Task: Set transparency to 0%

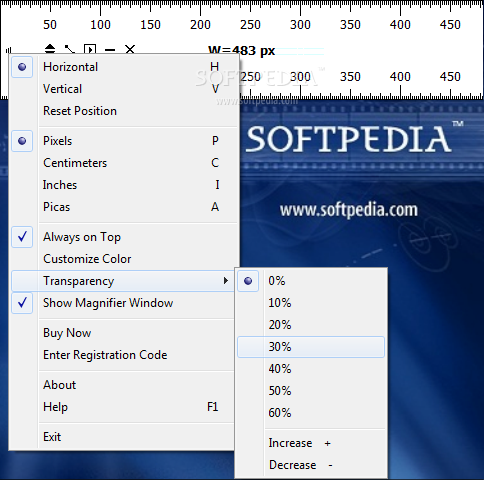Action: (311, 281)
